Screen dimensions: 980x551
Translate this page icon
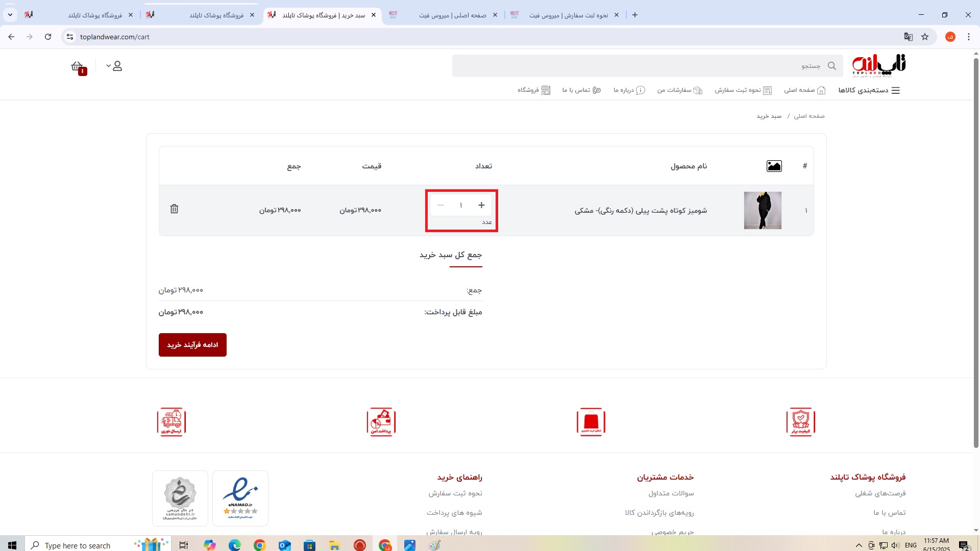coord(909,37)
